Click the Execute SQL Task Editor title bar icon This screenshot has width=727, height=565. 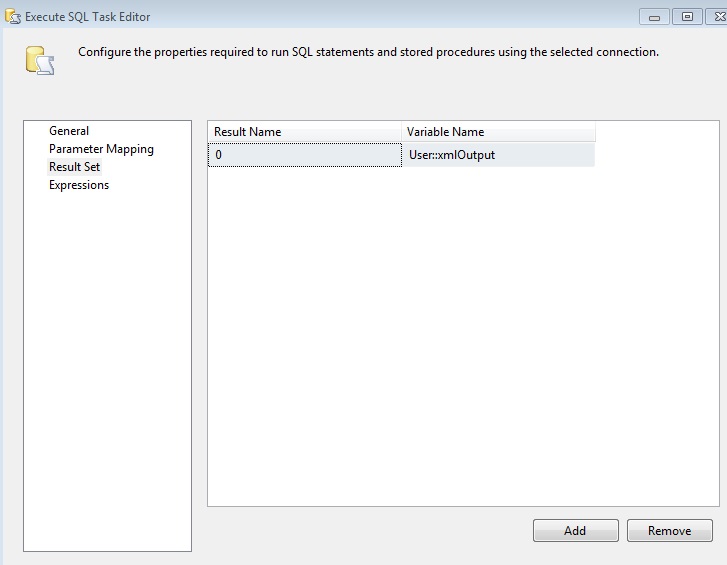click(13, 16)
